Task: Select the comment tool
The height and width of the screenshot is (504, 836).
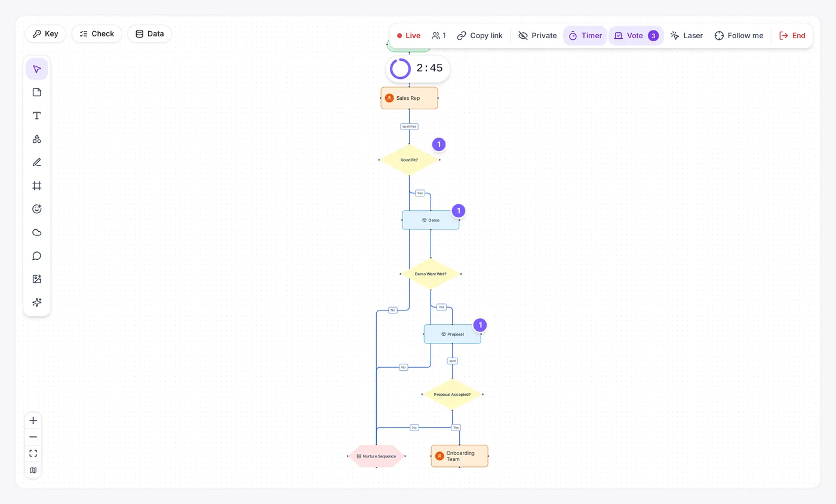Action: point(37,256)
